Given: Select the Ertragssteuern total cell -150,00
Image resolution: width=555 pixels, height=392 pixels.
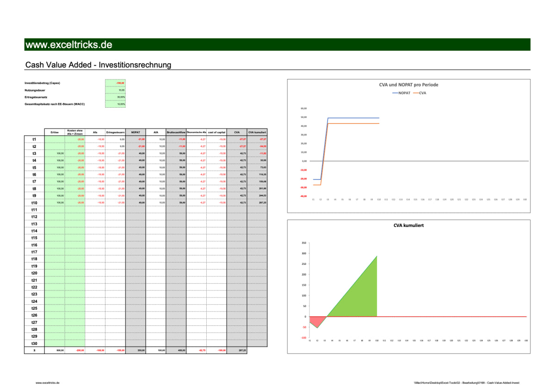Looking at the screenshot, I should (115, 351).
